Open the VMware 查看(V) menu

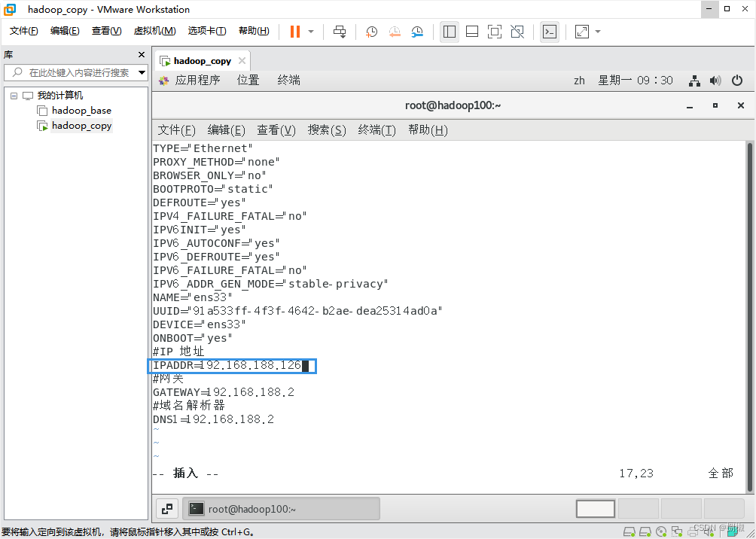(107, 31)
